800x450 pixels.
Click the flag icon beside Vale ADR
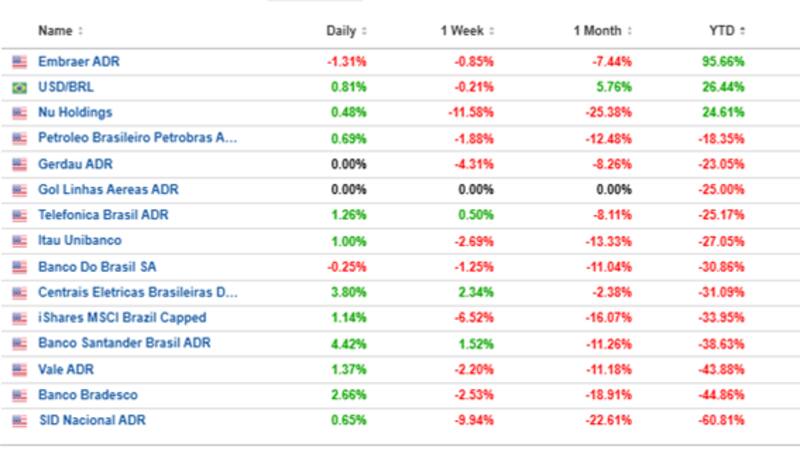[x=18, y=369]
